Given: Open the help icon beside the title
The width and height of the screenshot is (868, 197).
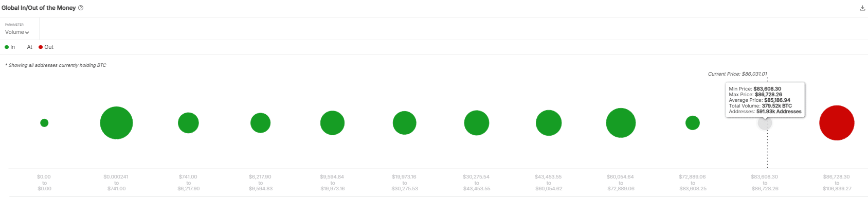Looking at the screenshot, I should click(x=81, y=8).
